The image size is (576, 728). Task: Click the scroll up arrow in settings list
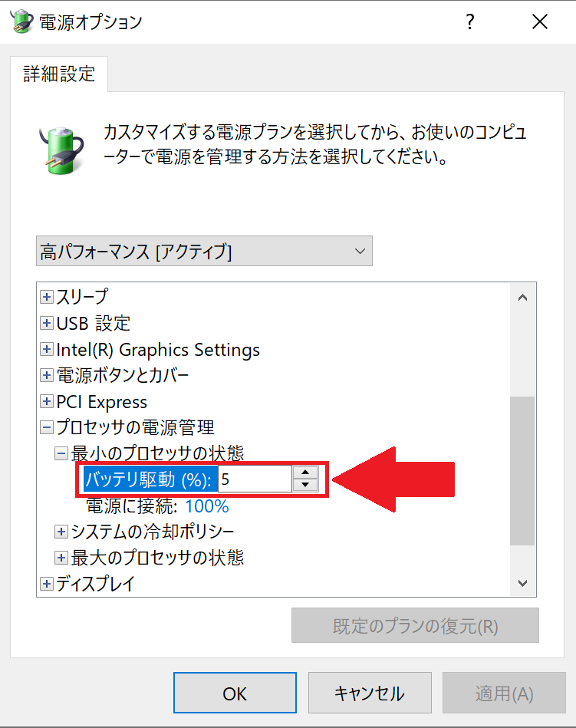(522, 297)
